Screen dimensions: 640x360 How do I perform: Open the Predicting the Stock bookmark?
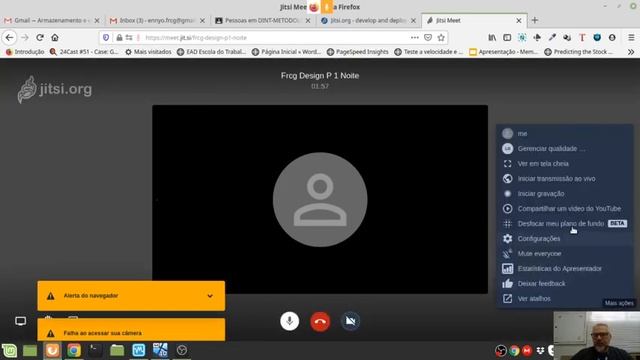click(x=579, y=52)
